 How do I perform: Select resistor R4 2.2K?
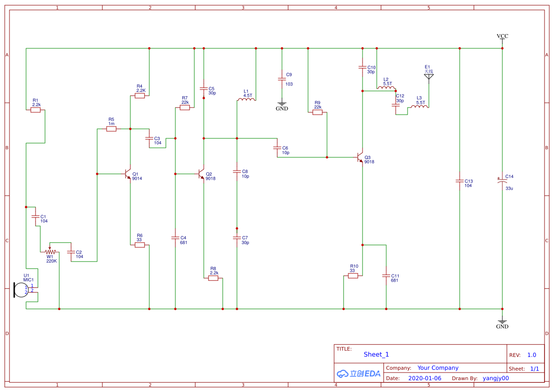tap(139, 96)
